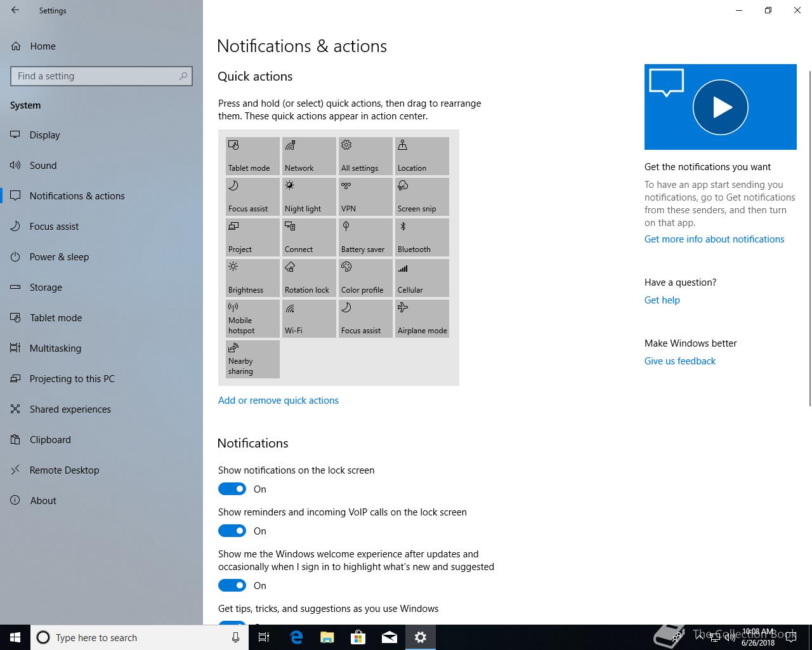This screenshot has width=812, height=650.
Task: Select the Wi-Fi quick action tile
Action: point(309,319)
